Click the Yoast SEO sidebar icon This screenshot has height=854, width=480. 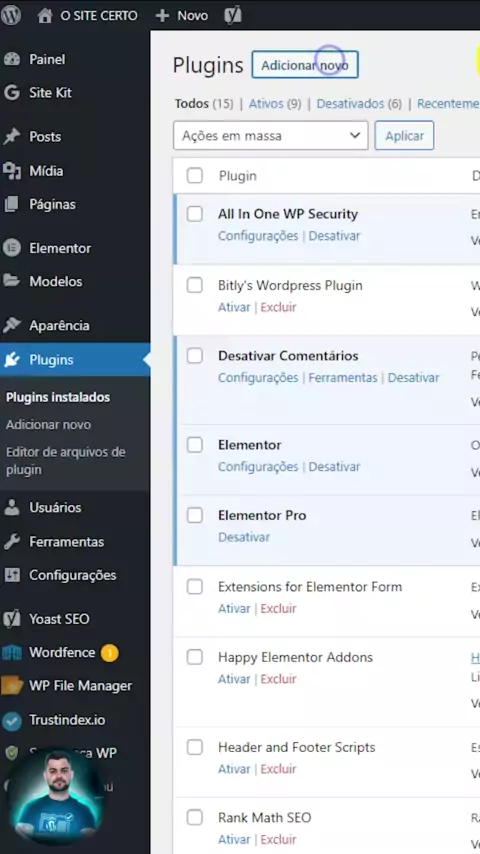tap(11, 619)
